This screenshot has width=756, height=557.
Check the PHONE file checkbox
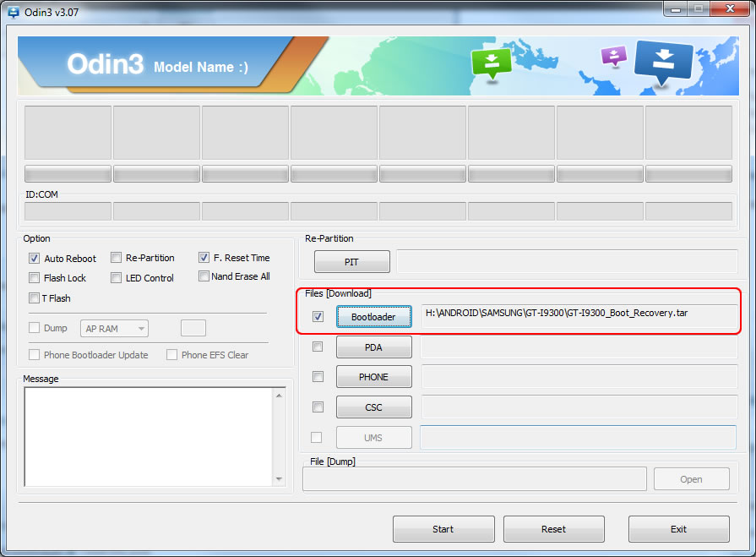pyautogui.click(x=318, y=377)
